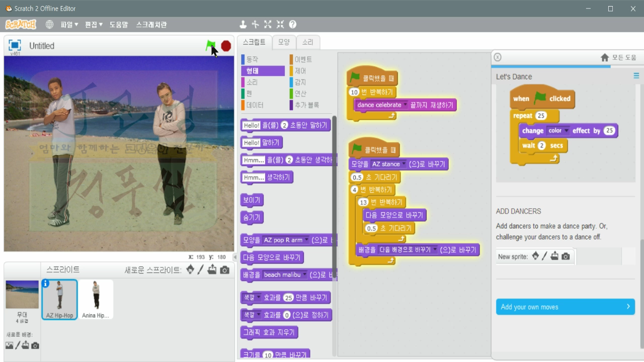Upload a sprite from file in the sprite pane
The width and height of the screenshot is (644, 362).
(212, 270)
